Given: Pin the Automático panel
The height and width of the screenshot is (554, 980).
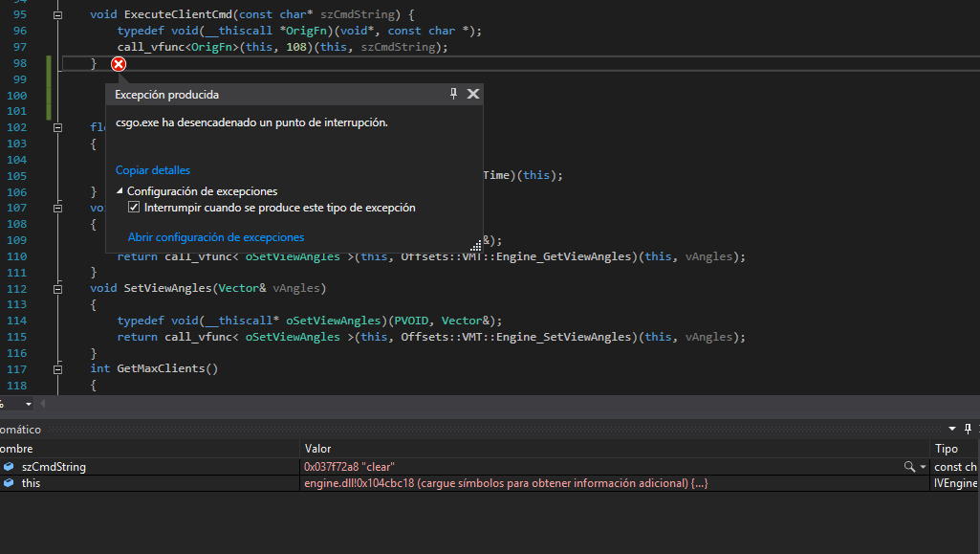Looking at the screenshot, I should (968, 430).
